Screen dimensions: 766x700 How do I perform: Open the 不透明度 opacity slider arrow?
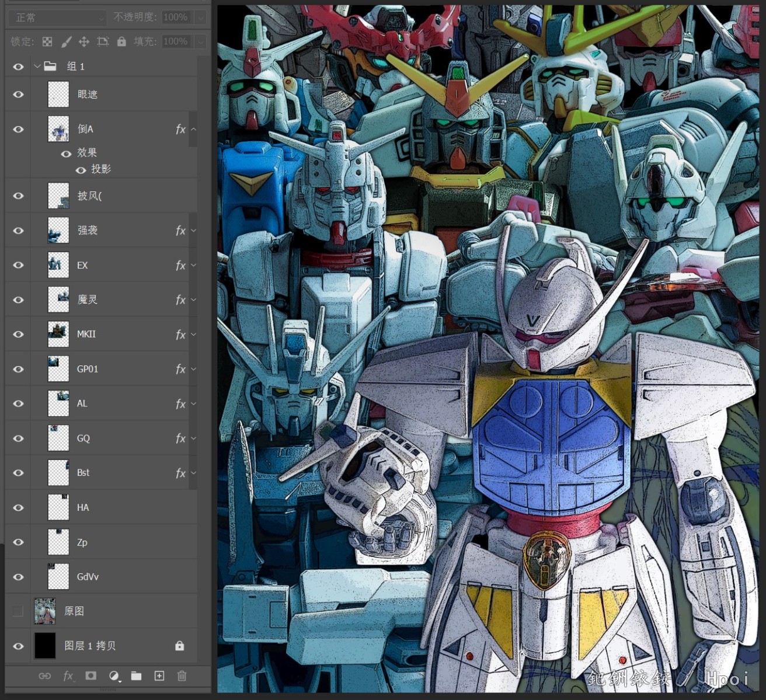201,18
